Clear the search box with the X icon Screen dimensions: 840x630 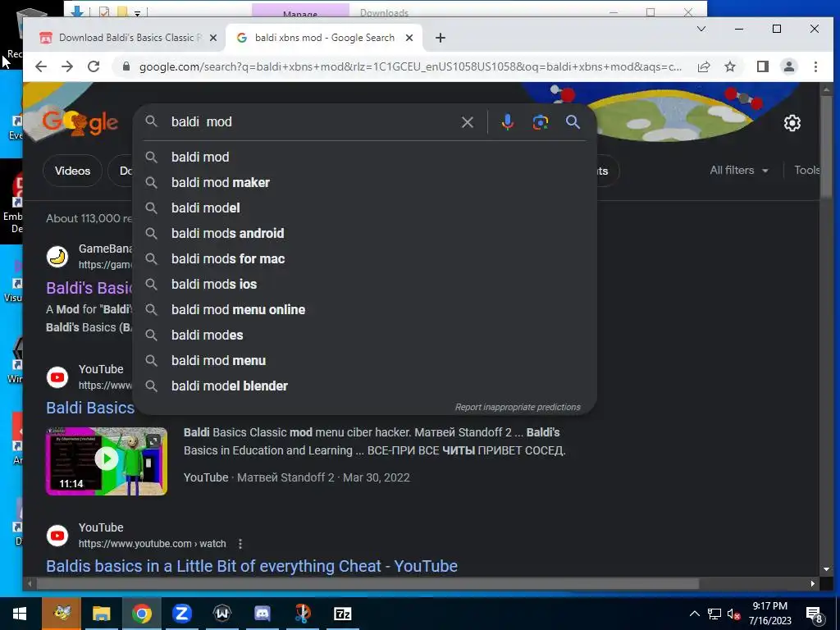[x=467, y=122]
